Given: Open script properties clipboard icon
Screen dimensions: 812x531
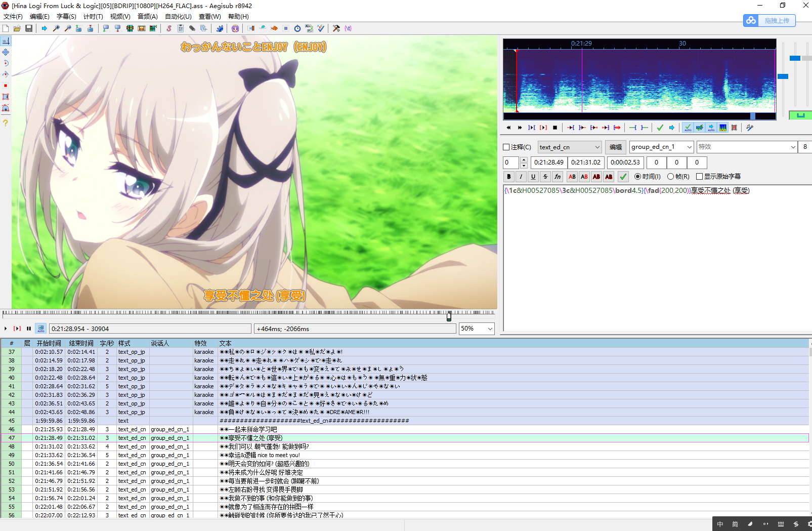Looking at the screenshot, I should [x=181, y=28].
